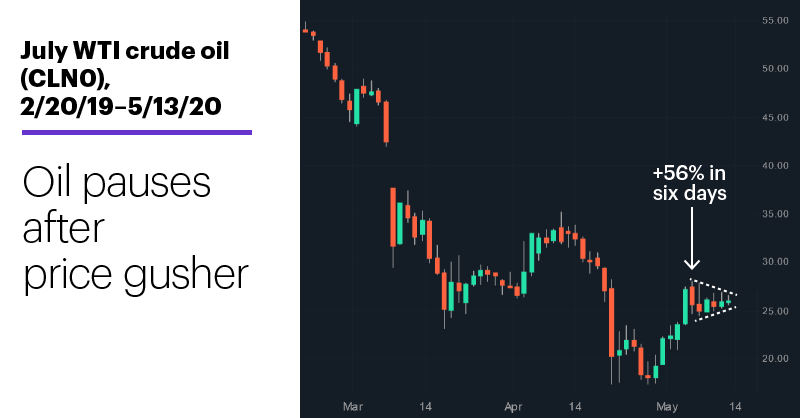Screen dimensions: 800x418
Task: Click the 30.00 price level label
Action: click(775, 261)
